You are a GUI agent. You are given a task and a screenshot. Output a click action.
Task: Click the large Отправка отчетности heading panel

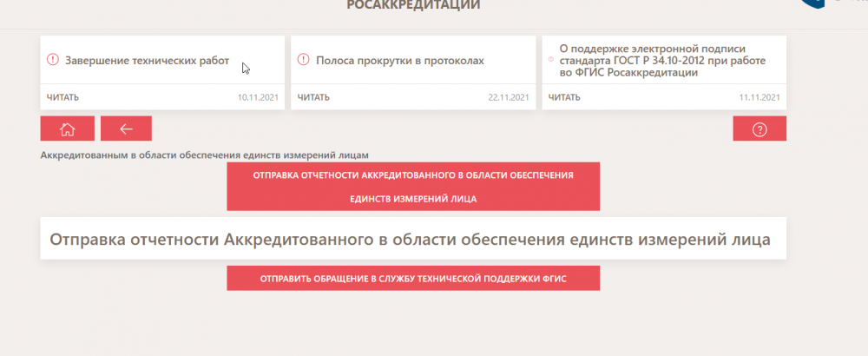point(412,239)
